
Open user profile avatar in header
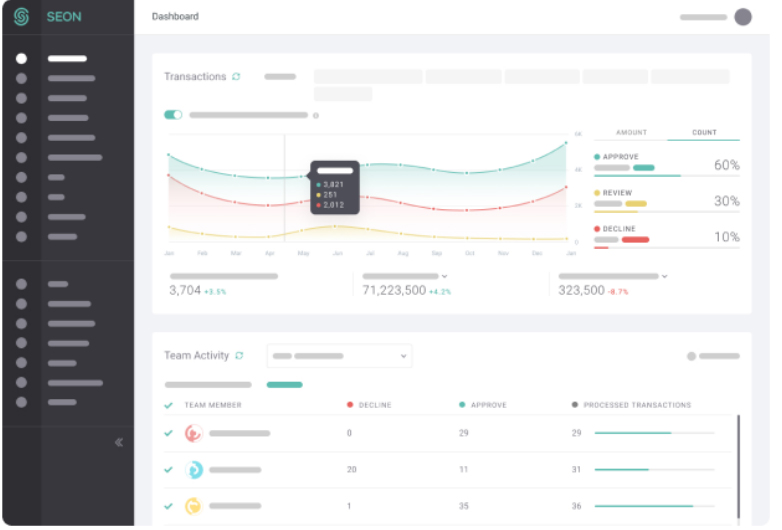(x=742, y=17)
